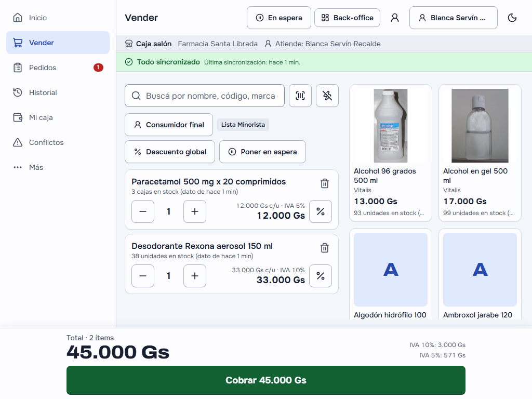
Task: Open the Back-office
Action: click(x=347, y=18)
